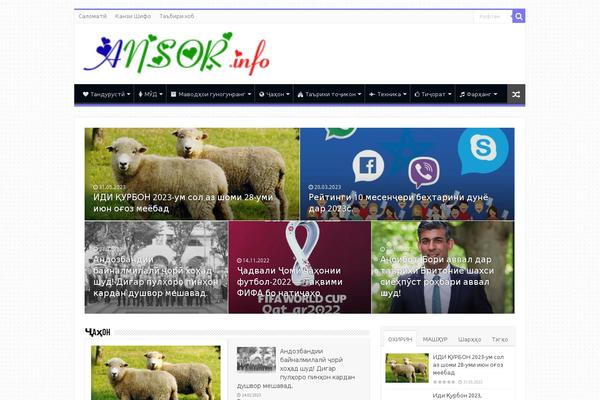Open sidebar sheep thumbnail for ИДИ ҚУРБОН
600x400 pixels.
[x=407, y=368]
